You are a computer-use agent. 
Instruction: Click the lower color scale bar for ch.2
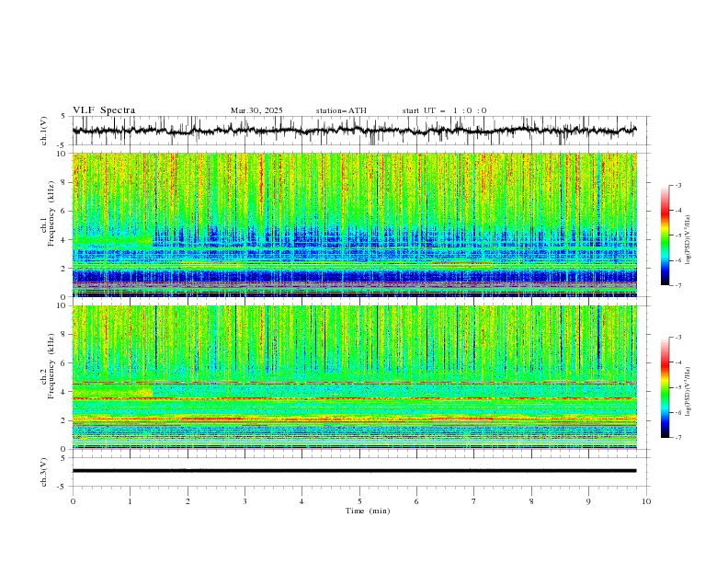[x=665, y=387]
